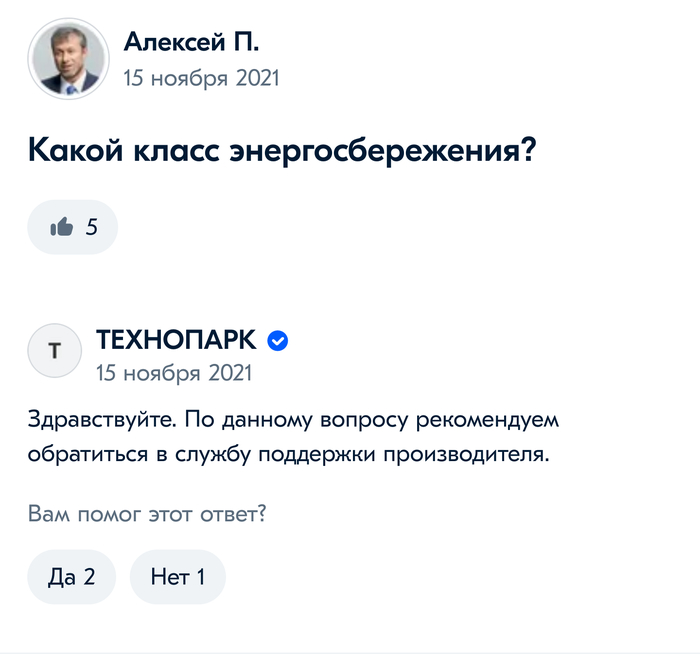
Task: Click the vote count 1 beside "Нет"
Action: [x=199, y=577]
